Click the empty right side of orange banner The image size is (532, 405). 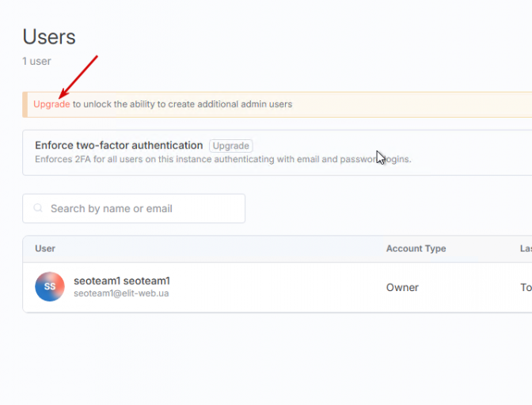click(435, 104)
